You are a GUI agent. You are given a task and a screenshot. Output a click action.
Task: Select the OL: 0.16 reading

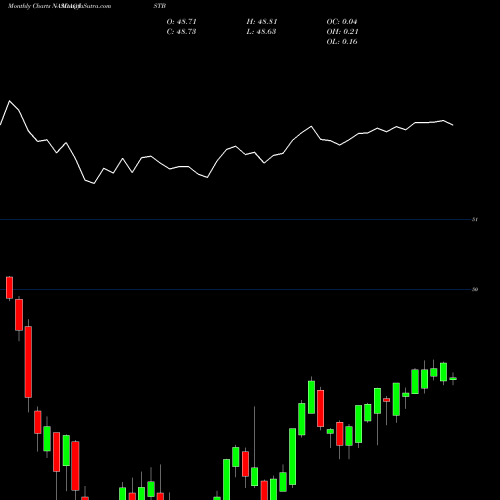342,42
